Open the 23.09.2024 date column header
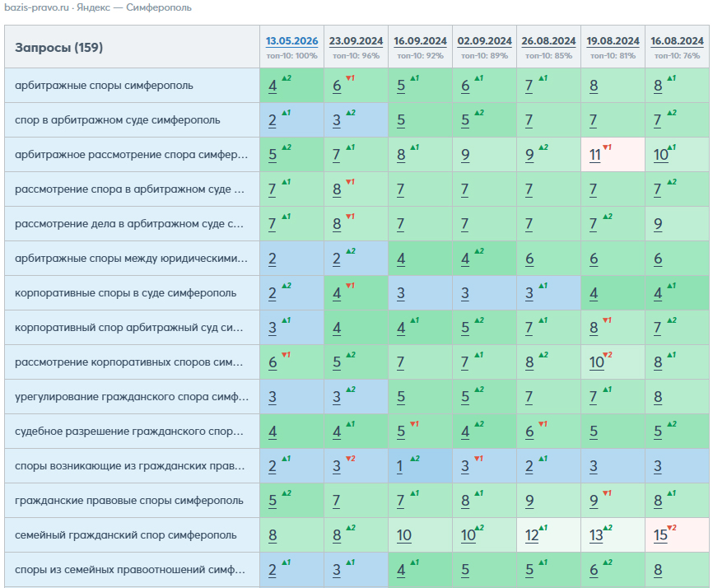 pos(356,41)
